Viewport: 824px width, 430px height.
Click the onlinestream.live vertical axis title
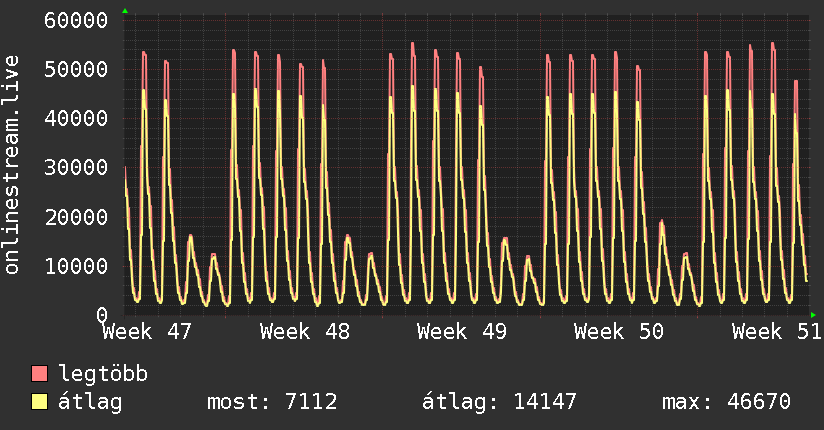coord(11,165)
